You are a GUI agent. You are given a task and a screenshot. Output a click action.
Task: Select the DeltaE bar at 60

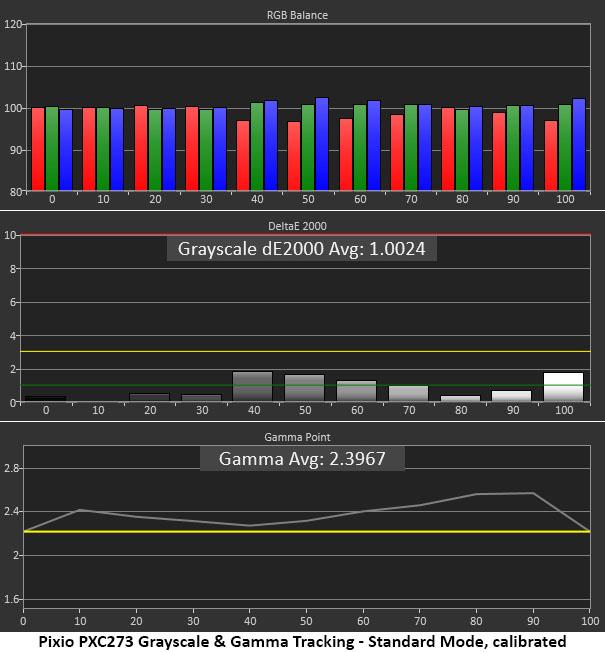[x=356, y=391]
